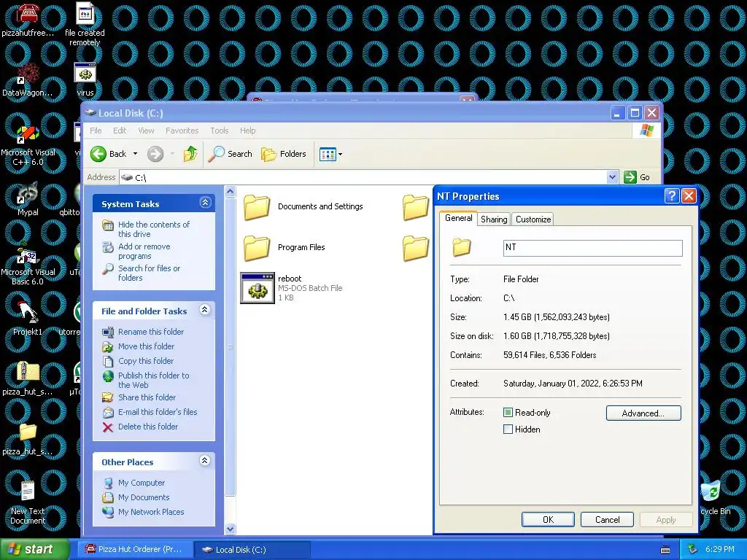Open the Back button history dropdown
Image resolution: width=747 pixels, height=560 pixels.
pos(135,154)
